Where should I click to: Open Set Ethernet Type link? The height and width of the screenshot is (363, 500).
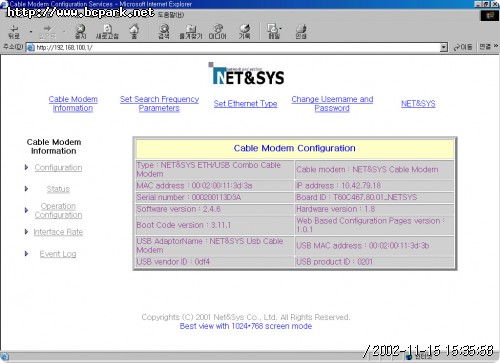click(245, 104)
